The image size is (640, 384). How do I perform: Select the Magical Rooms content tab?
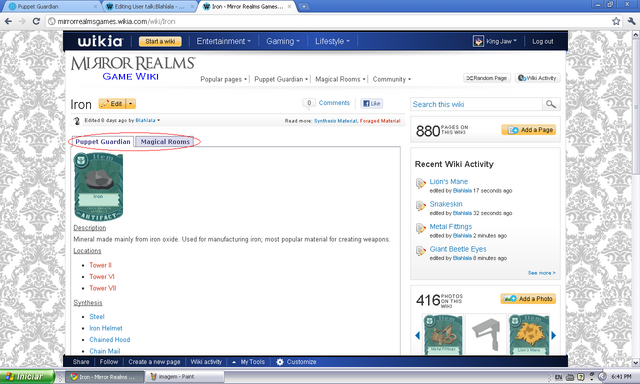pos(165,142)
